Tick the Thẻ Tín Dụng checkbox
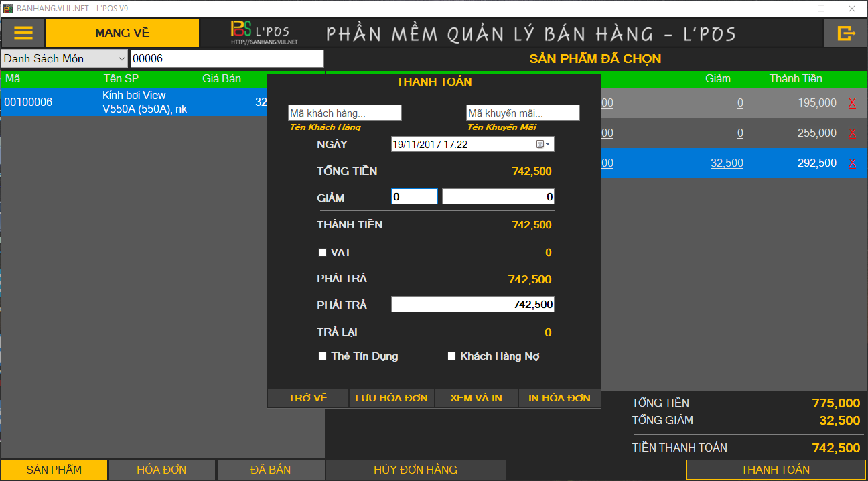868x481 pixels. click(322, 356)
